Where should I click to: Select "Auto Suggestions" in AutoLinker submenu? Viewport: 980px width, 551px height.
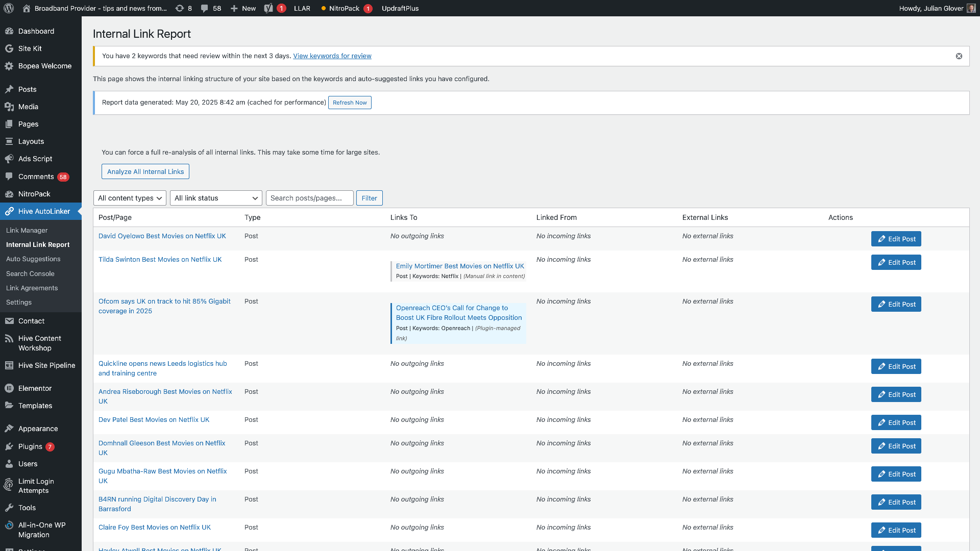pos(33,259)
